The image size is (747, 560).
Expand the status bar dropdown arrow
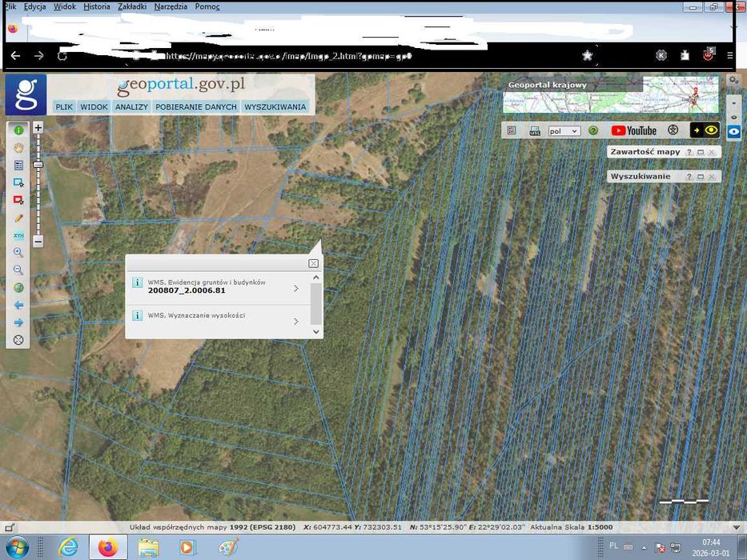(737, 528)
